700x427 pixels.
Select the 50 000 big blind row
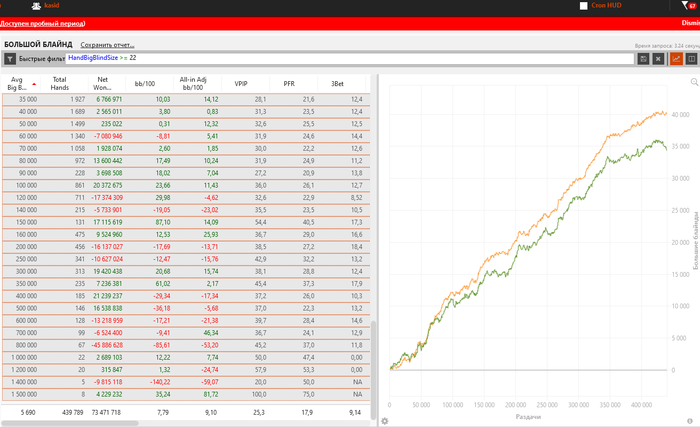(x=186, y=124)
